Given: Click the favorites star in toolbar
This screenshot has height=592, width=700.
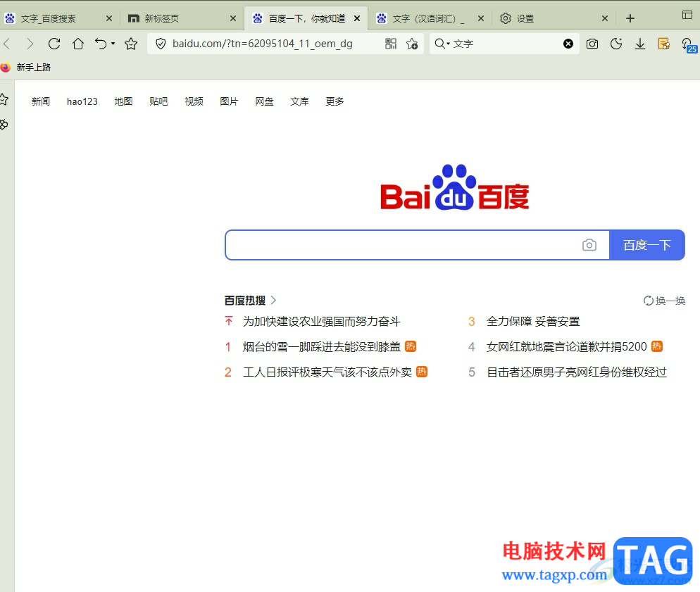Looking at the screenshot, I should tap(131, 44).
